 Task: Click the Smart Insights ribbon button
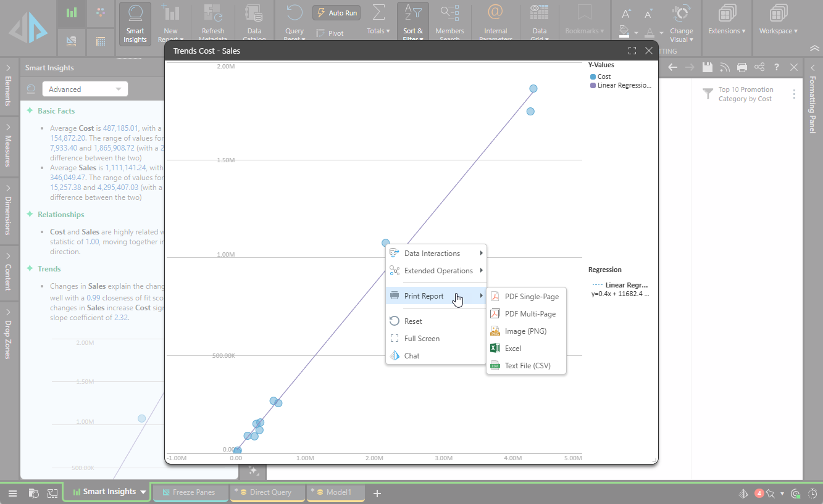tap(135, 23)
